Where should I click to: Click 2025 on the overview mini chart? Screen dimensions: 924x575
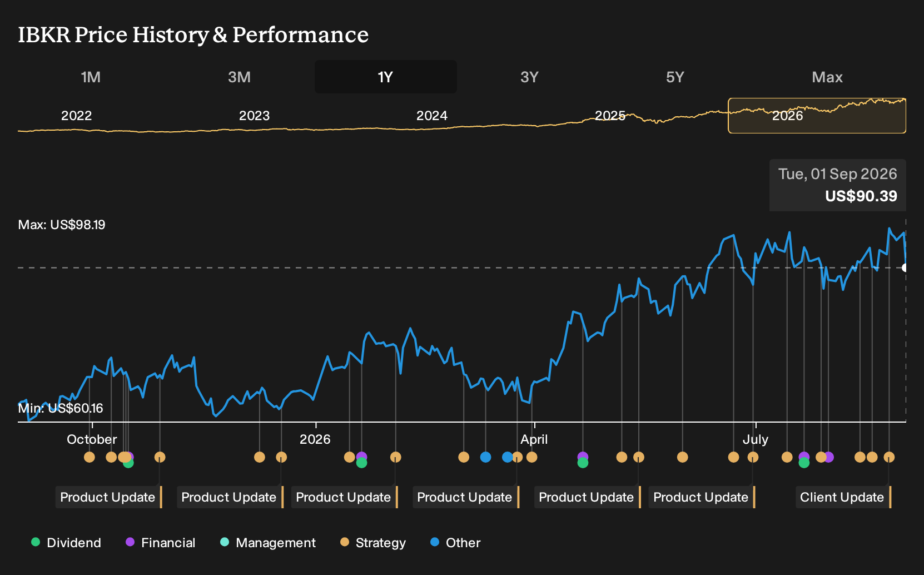coord(610,116)
